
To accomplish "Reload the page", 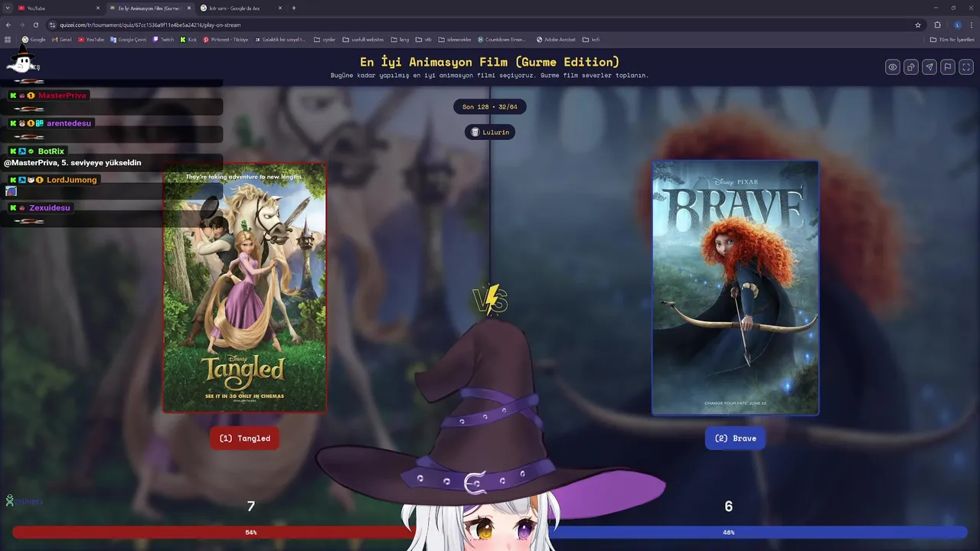I will click(36, 24).
